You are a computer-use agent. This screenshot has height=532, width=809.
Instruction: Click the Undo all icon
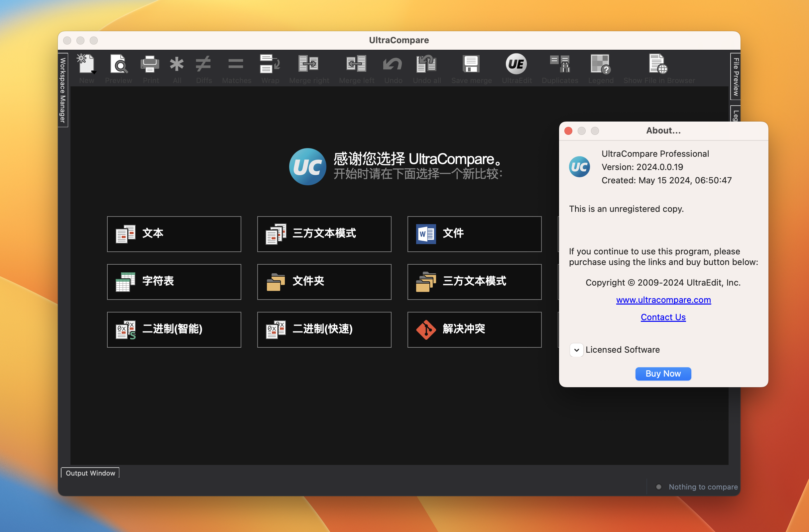pyautogui.click(x=426, y=64)
